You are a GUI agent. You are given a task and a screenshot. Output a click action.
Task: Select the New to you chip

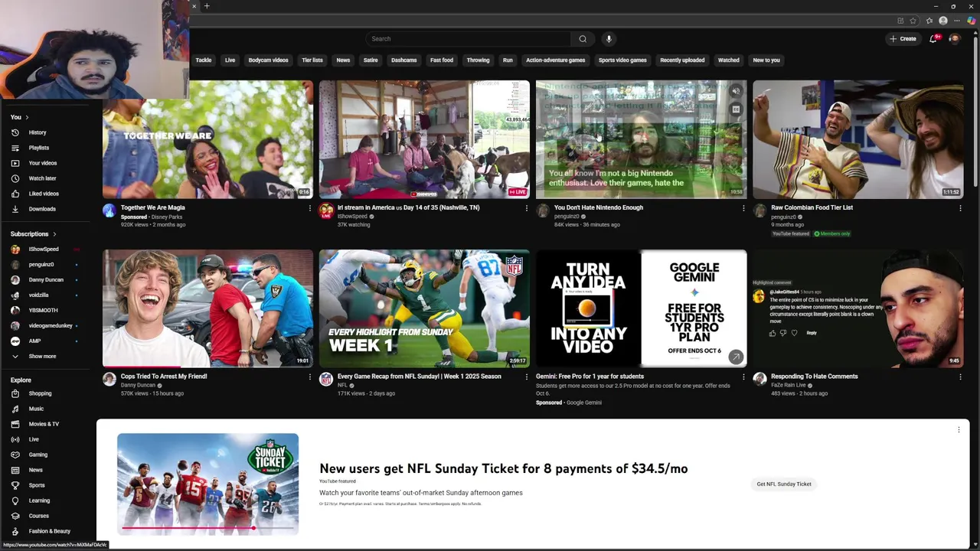coord(766,60)
